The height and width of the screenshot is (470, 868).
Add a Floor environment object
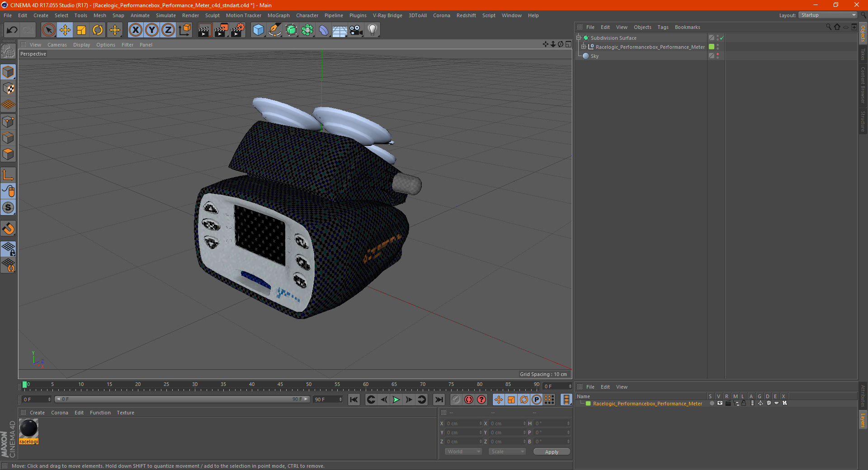tap(340, 30)
